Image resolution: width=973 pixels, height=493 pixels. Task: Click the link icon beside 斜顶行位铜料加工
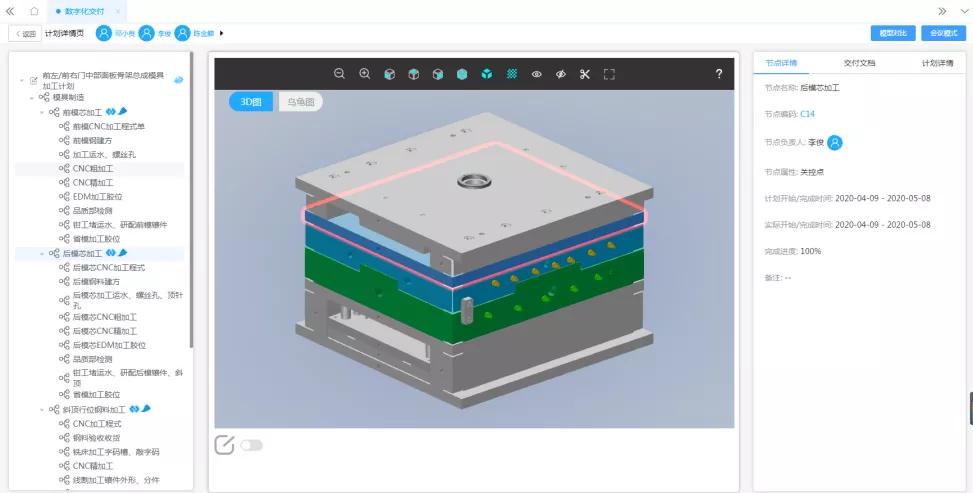pyautogui.click(x=134, y=409)
